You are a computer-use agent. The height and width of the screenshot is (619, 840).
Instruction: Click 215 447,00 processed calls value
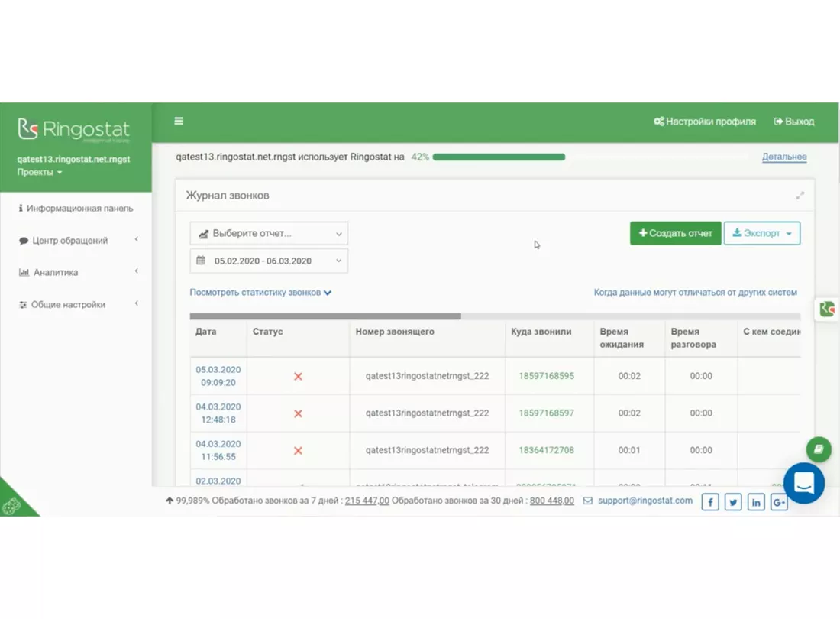pos(367,501)
